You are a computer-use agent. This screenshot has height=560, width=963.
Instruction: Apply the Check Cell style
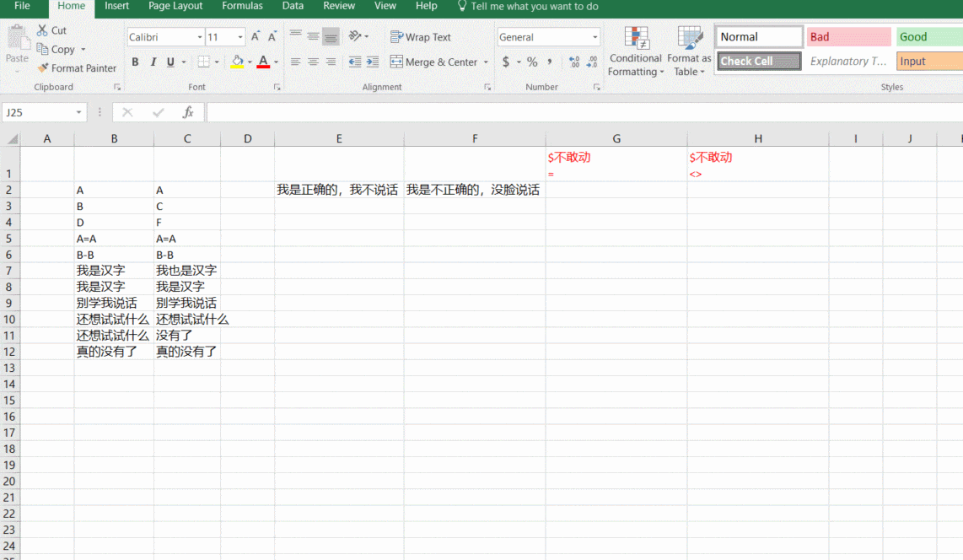click(759, 62)
